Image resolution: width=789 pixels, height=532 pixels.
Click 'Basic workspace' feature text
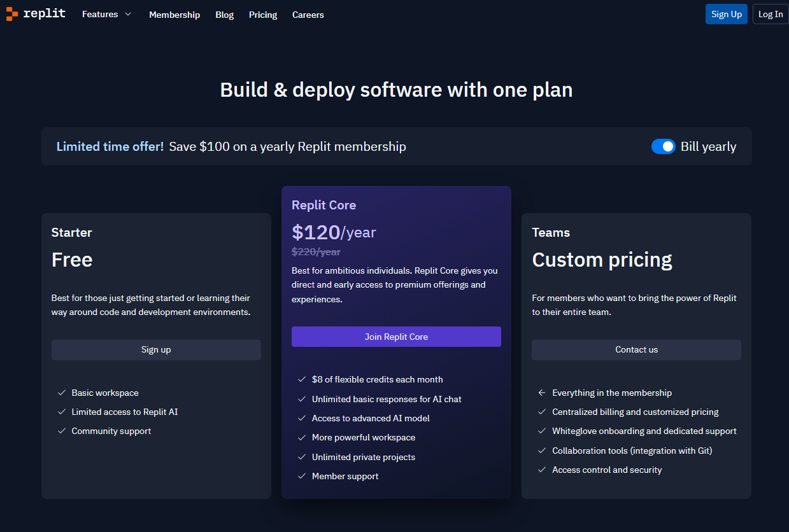point(105,393)
